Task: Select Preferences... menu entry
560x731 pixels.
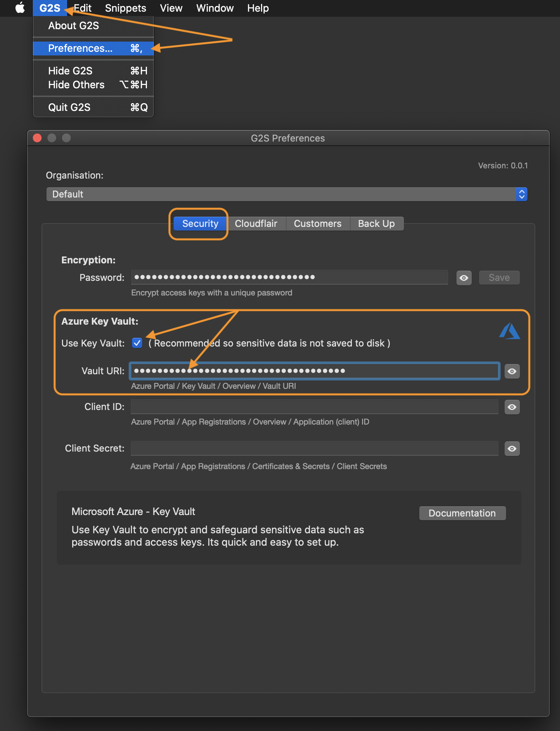Action: [x=93, y=48]
